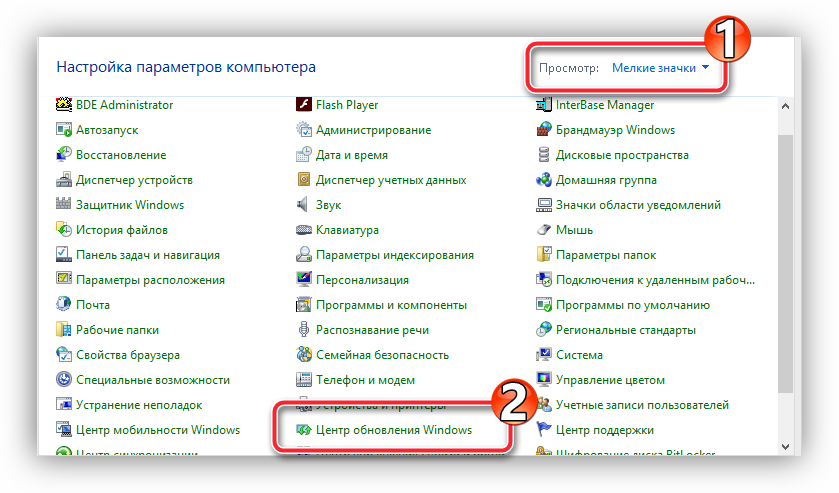Open the Восстановление icon

pyautogui.click(x=64, y=155)
